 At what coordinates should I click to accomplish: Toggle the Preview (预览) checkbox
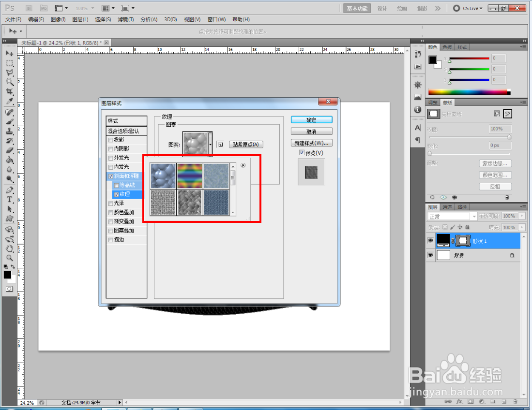coord(302,153)
